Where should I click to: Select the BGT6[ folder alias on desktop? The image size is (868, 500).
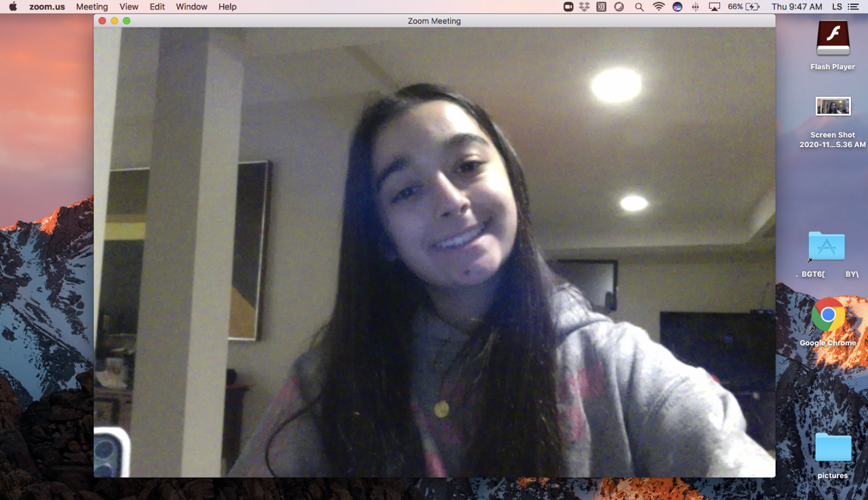point(827,247)
